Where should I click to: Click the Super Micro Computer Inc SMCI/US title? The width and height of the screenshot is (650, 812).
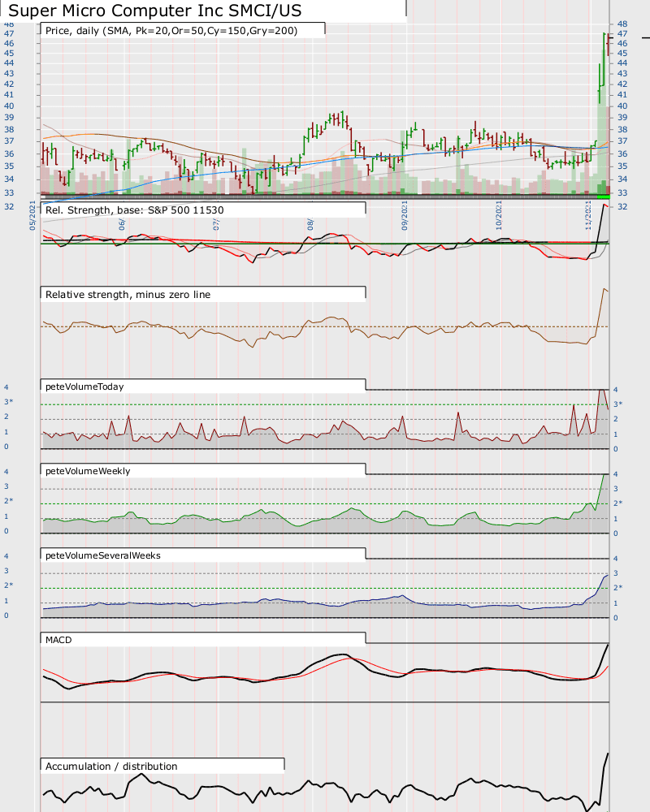tap(155, 11)
